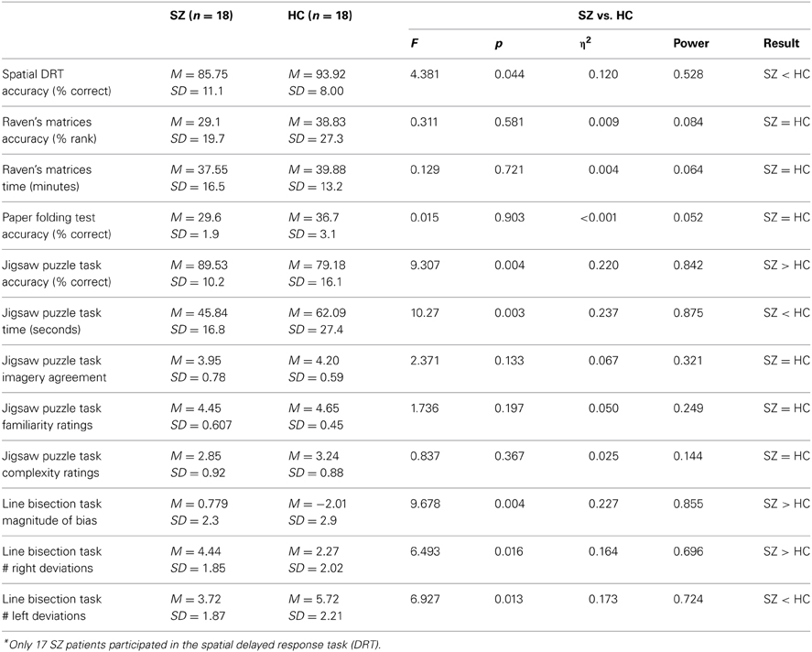This screenshot has height=652, width=812.
Task: Click the F value 4.381
Action: [x=425, y=74]
